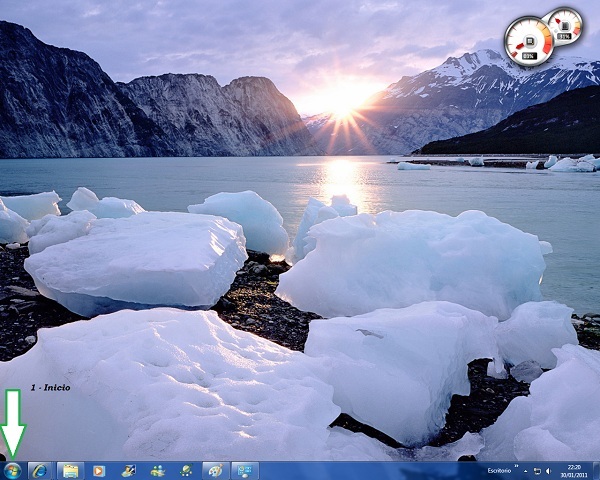The image size is (600, 480).
Task: Open the Control Panel icon in taskbar
Action: 245,471
